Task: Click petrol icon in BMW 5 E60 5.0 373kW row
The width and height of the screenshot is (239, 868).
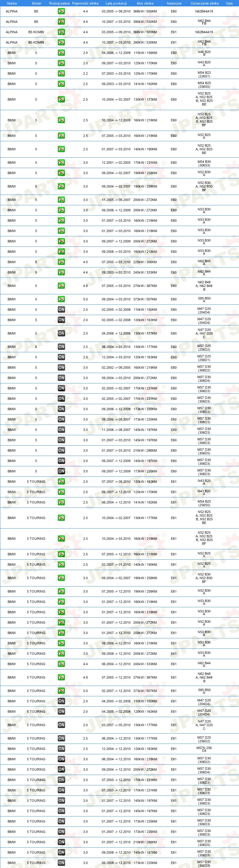Action: pyautogui.click(x=61, y=299)
